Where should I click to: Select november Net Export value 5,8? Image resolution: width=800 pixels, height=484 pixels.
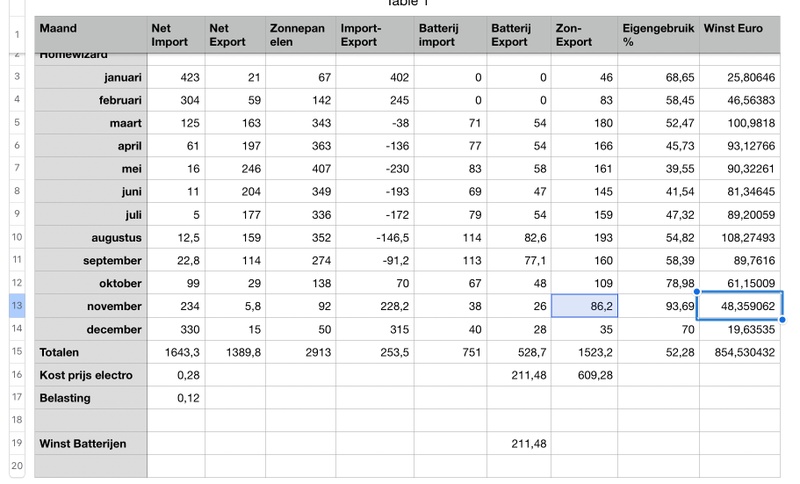coord(235,306)
